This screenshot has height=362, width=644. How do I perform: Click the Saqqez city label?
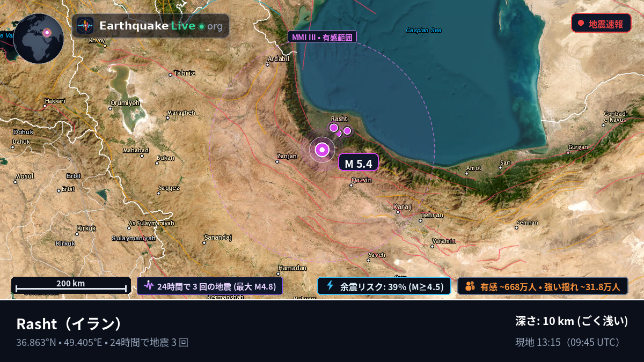click(169, 188)
